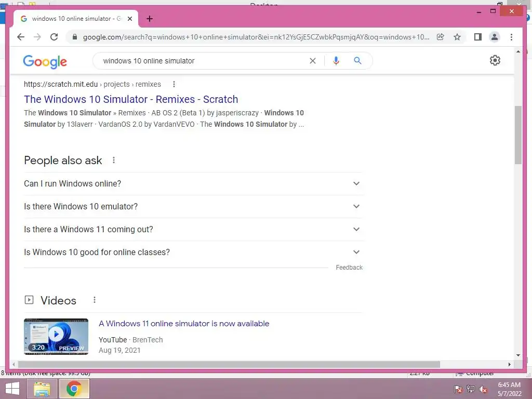532x399 pixels.
Task: Open "A Windows 11 online simulator" video link
Action: coord(184,324)
